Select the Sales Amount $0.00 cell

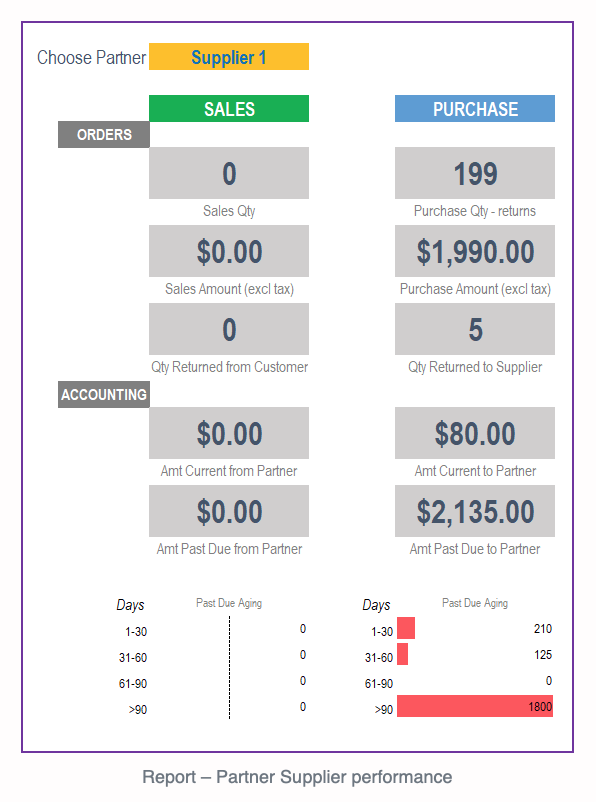tap(229, 251)
